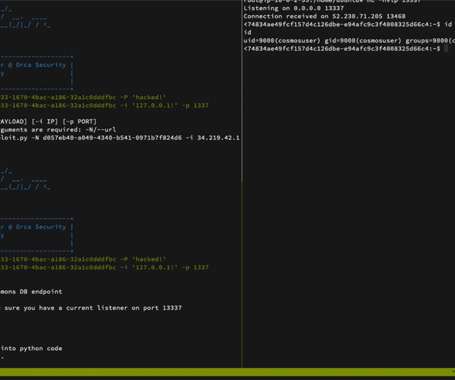Click the shell cursor after last prompt
The width and height of the screenshot is (455, 380).
446,49
